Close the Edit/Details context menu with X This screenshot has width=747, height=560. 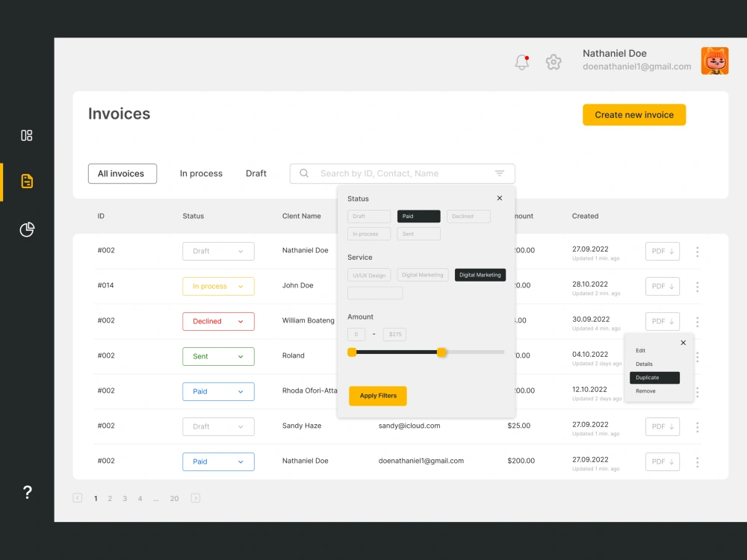pos(684,343)
